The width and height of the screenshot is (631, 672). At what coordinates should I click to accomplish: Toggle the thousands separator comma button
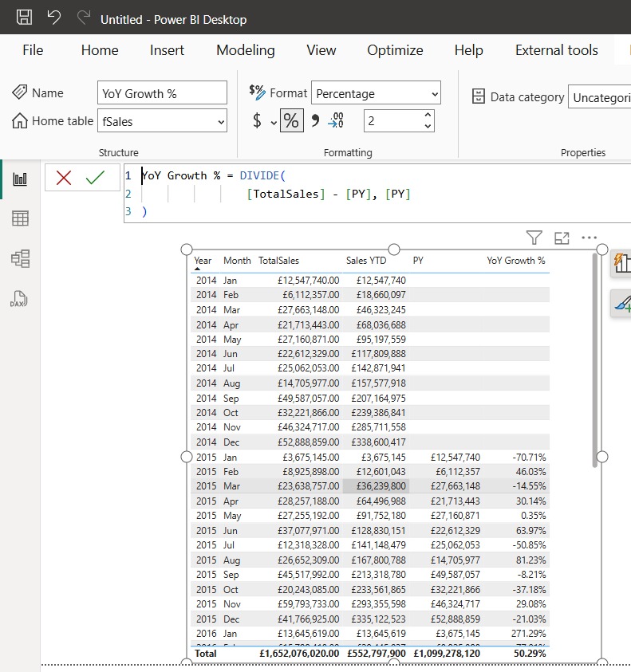(315, 121)
